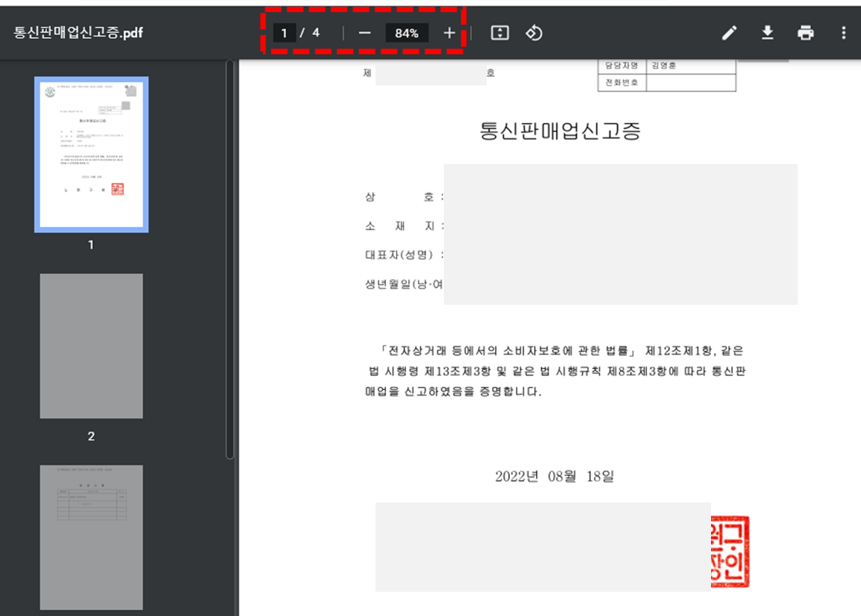861x616 pixels.
Task: Click the red official seal stamp
Action: point(730,551)
